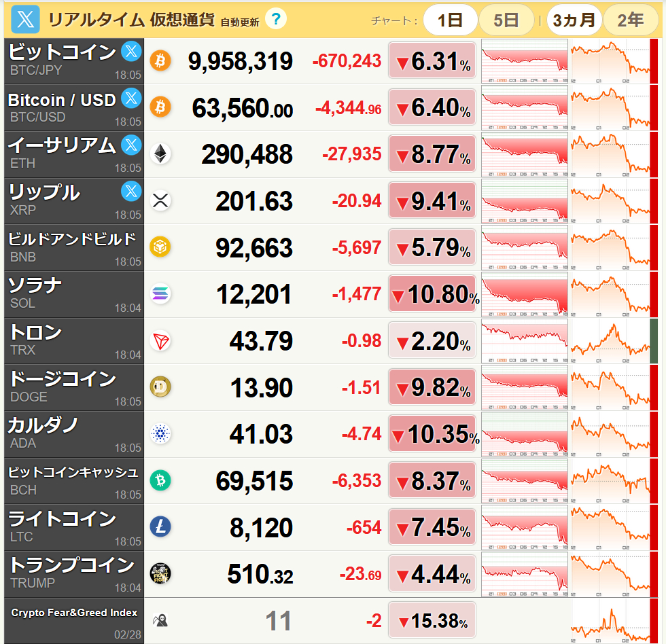Image resolution: width=666 pixels, height=644 pixels.
Task: Click the Solana coin icon
Action: pos(160,294)
